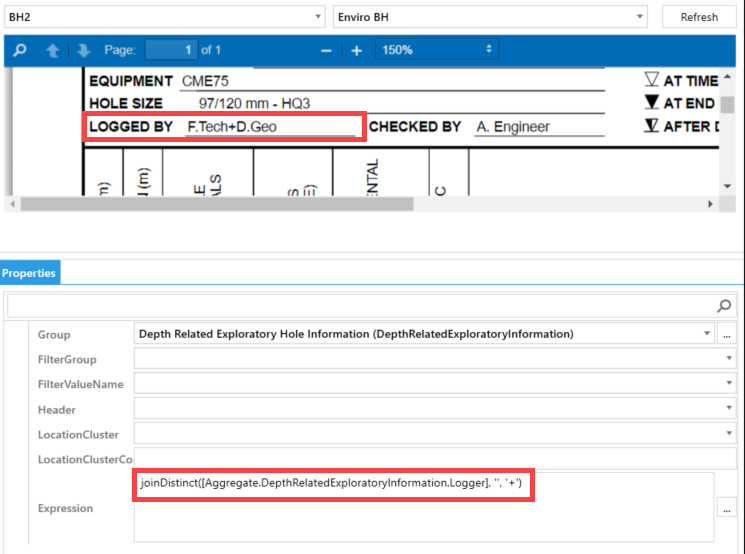Click the 'Expression' property label
This screenshot has height=554, width=745.
(x=66, y=508)
